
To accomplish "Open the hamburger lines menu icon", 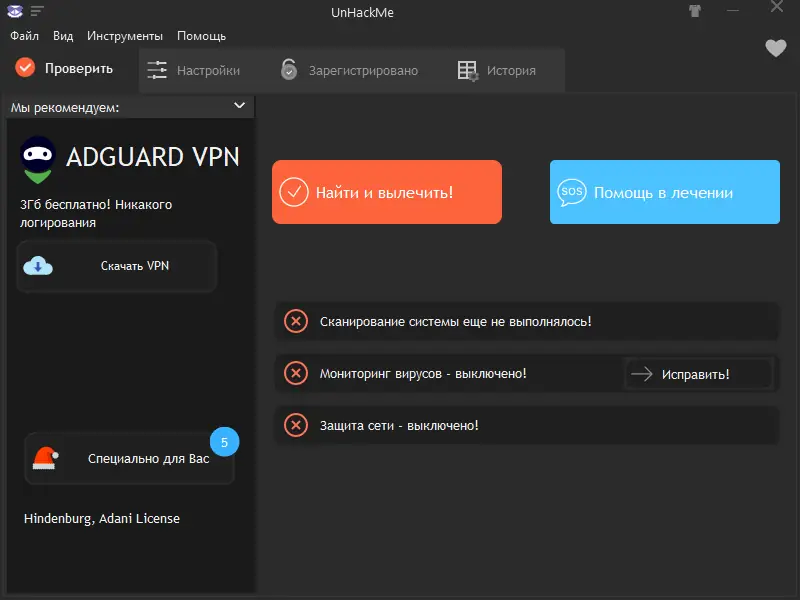I will pos(37,11).
